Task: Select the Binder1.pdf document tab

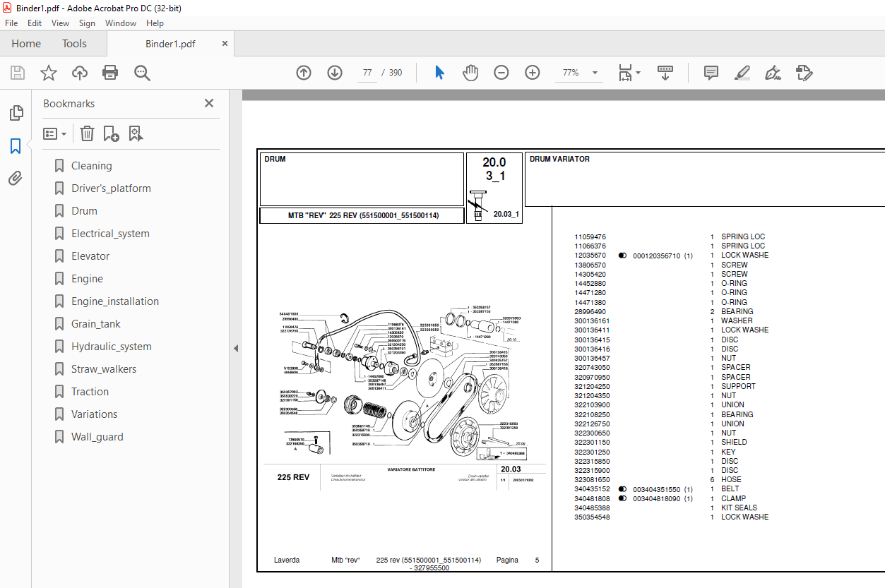Action: click(170, 44)
